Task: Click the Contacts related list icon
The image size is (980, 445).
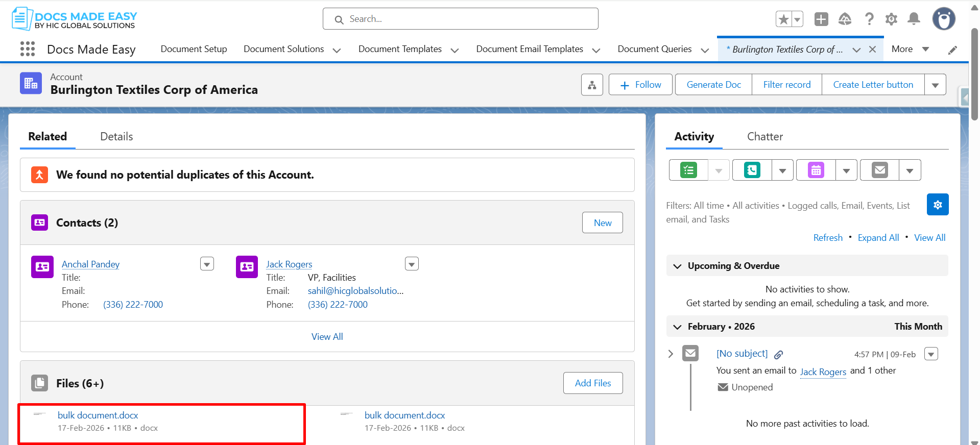Action: point(39,222)
